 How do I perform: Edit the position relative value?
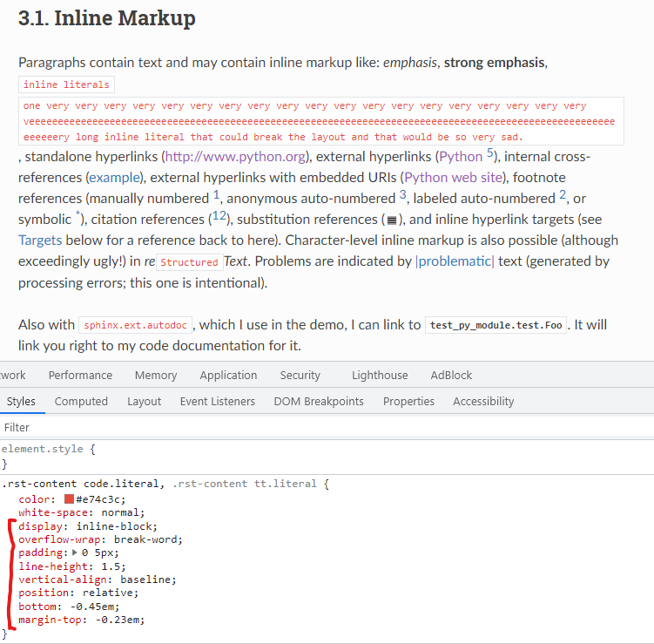click(108, 593)
